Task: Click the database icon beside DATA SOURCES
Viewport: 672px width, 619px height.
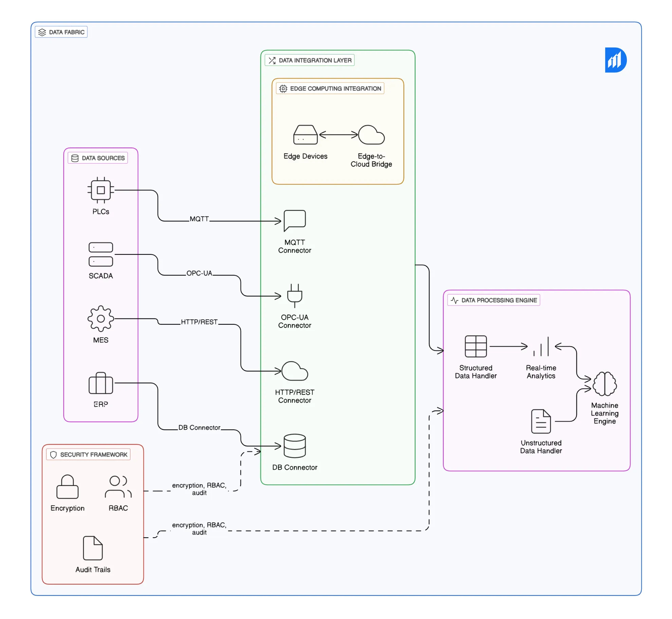Action: (75, 158)
